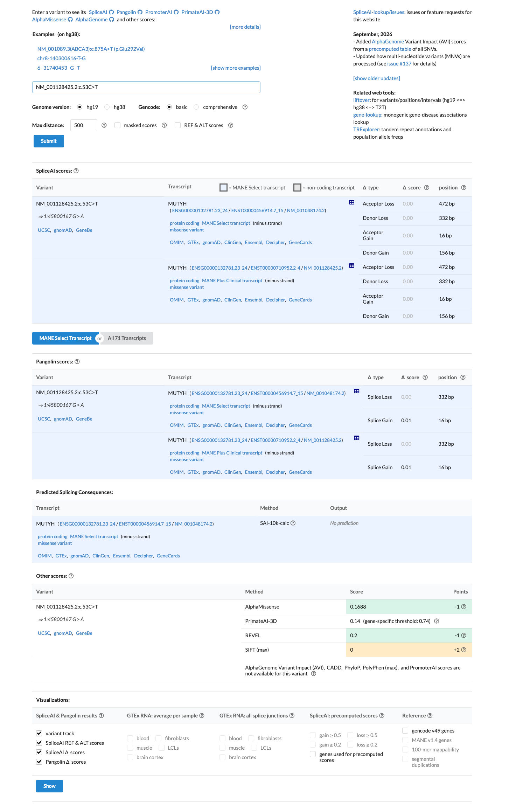This screenshot has width=509, height=812.
Task: Click the variant search input field
Action: pyautogui.click(x=146, y=87)
